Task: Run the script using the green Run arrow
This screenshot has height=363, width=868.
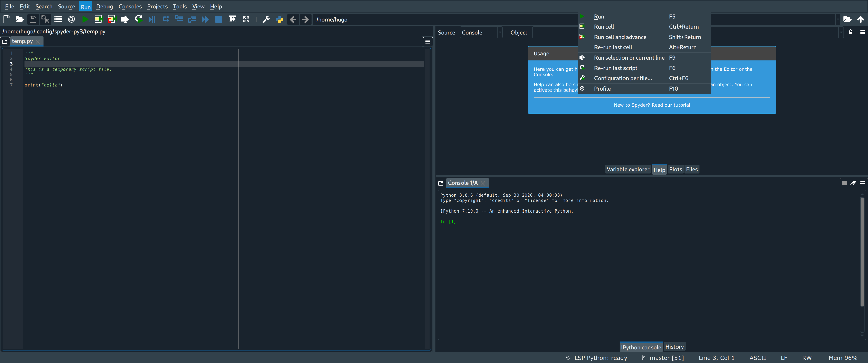Action: pyautogui.click(x=85, y=19)
